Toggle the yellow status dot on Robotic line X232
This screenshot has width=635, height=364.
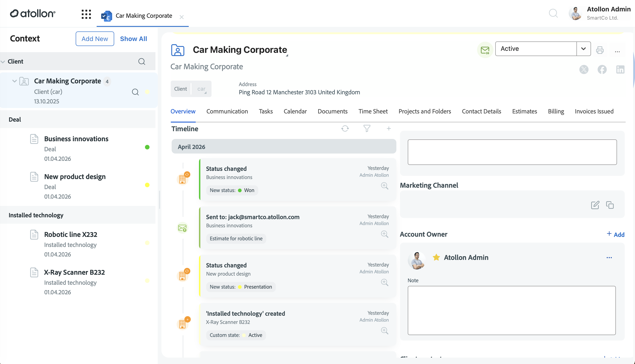[147, 243]
